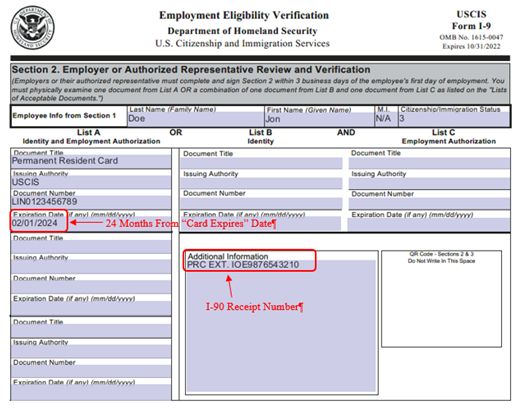The height and width of the screenshot is (408, 520).
Task: Click List B Document Number field
Action: tap(261, 203)
